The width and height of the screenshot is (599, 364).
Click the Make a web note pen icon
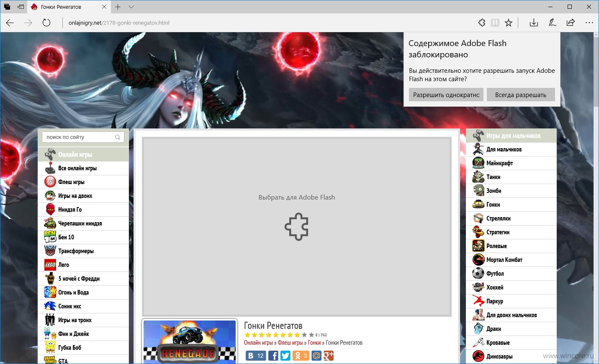click(552, 23)
